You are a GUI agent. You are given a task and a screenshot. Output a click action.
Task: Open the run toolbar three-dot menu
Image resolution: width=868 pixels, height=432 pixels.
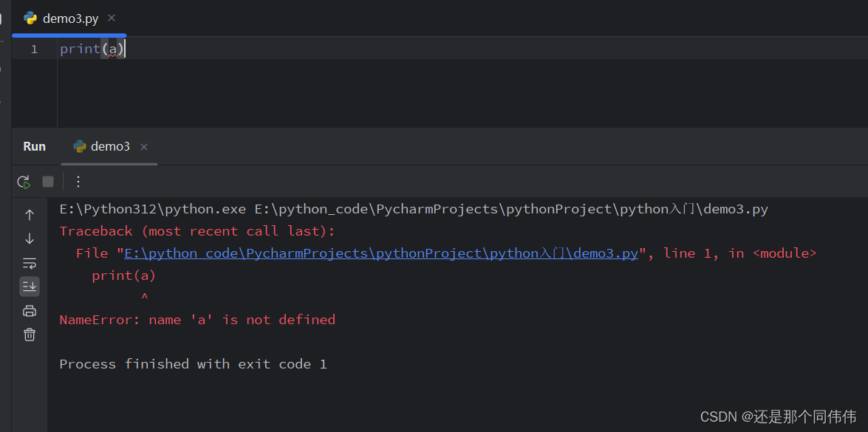(x=78, y=182)
